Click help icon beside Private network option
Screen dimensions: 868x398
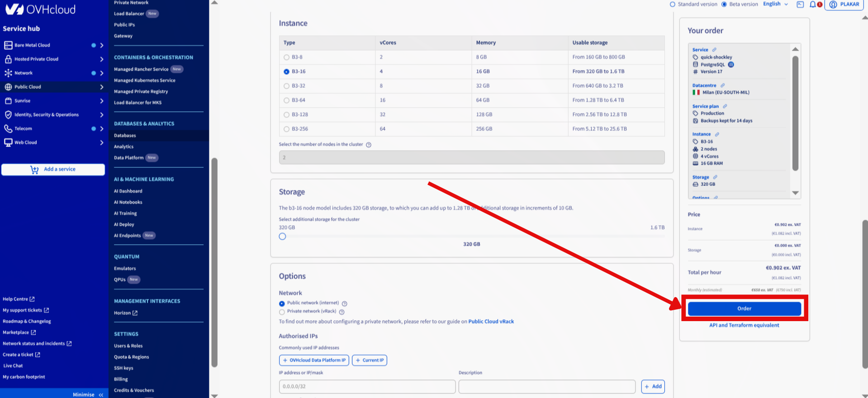point(342,312)
